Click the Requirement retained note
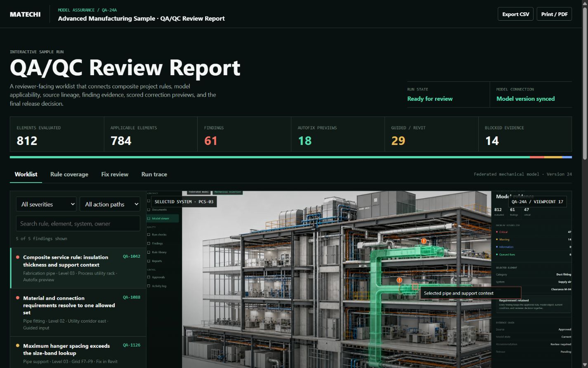The height and width of the screenshot is (368, 588). 534,304
